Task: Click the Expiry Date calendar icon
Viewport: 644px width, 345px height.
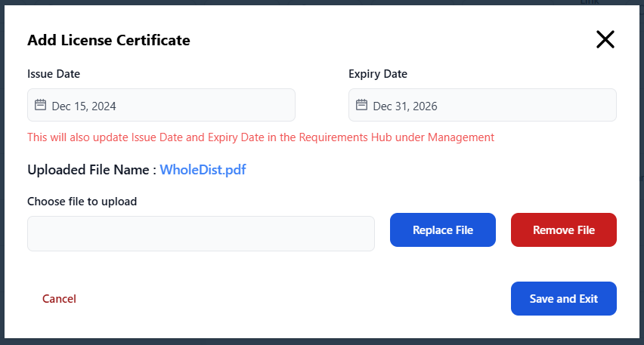Action: [x=362, y=106]
